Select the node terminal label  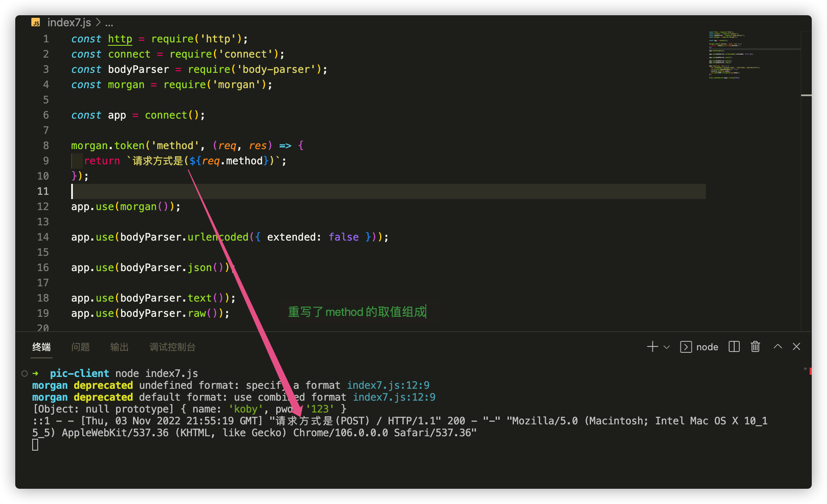[x=707, y=347]
